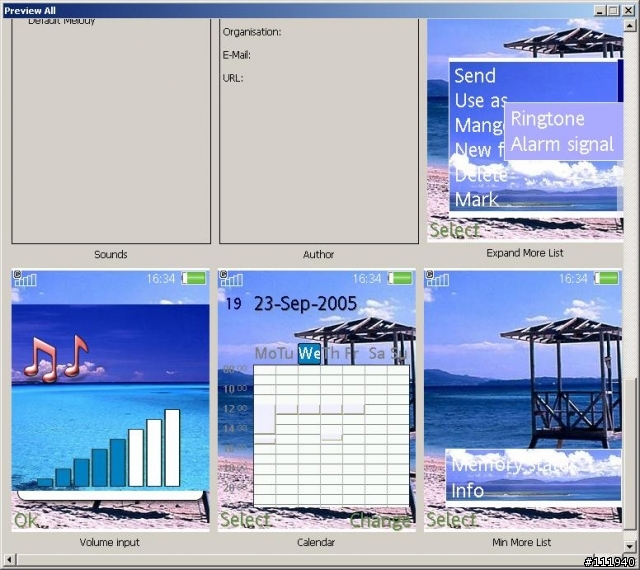Click the E-Mail: field label
640x570 pixels.
click(237, 55)
